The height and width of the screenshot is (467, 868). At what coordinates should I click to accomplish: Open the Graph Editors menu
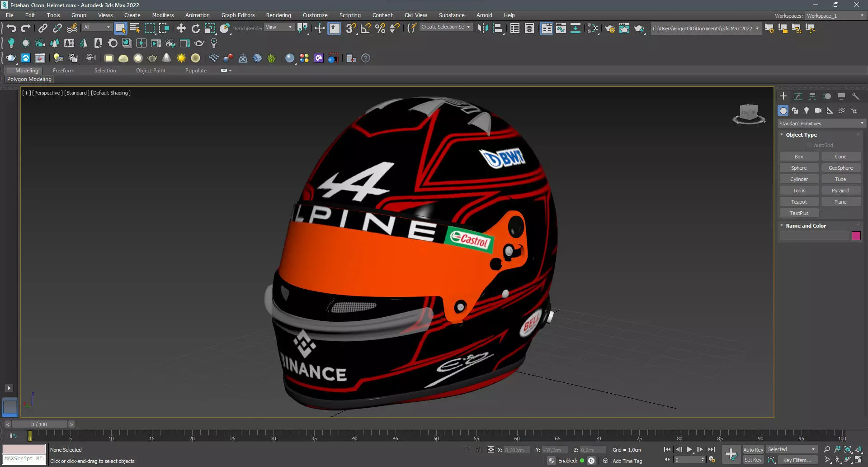(238, 15)
